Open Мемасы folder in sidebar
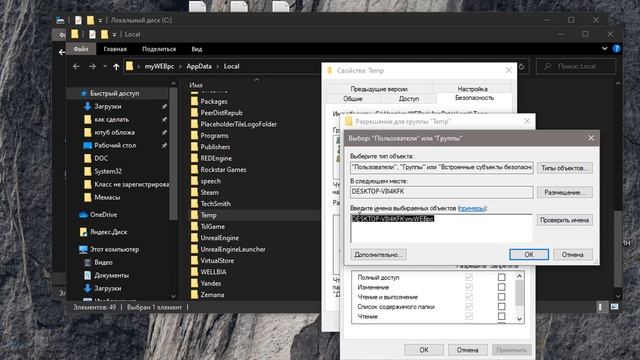Viewport: 640px width, 360px height. click(x=107, y=198)
